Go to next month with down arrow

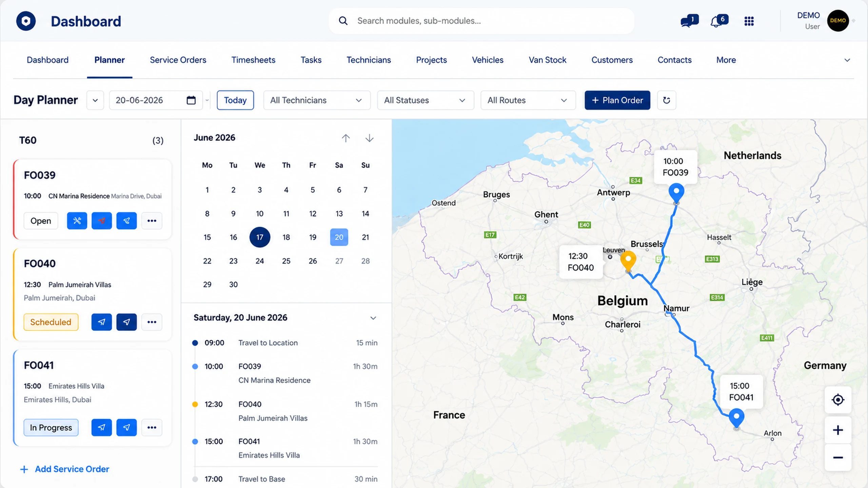pyautogui.click(x=370, y=138)
